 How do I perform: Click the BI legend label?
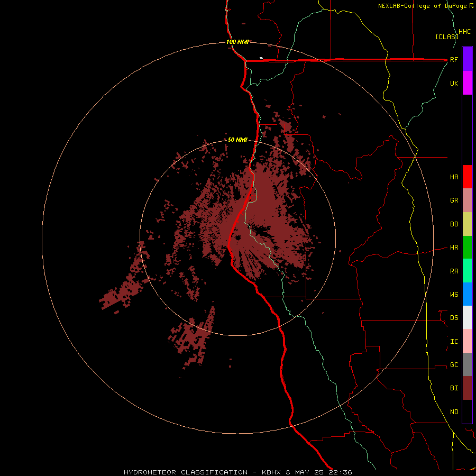point(454,388)
